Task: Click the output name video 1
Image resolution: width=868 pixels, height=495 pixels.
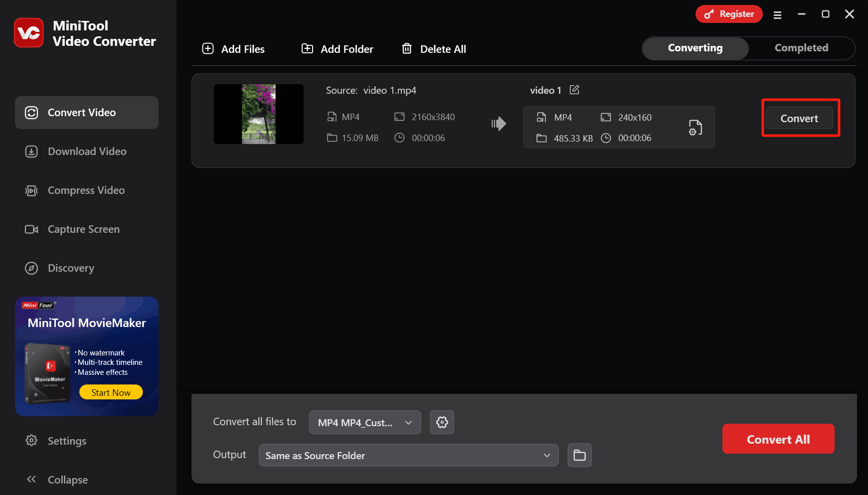Action: [545, 90]
